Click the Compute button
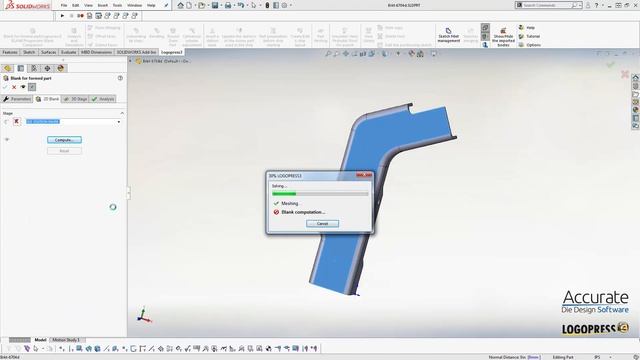The height and width of the screenshot is (360, 640). coord(64,140)
